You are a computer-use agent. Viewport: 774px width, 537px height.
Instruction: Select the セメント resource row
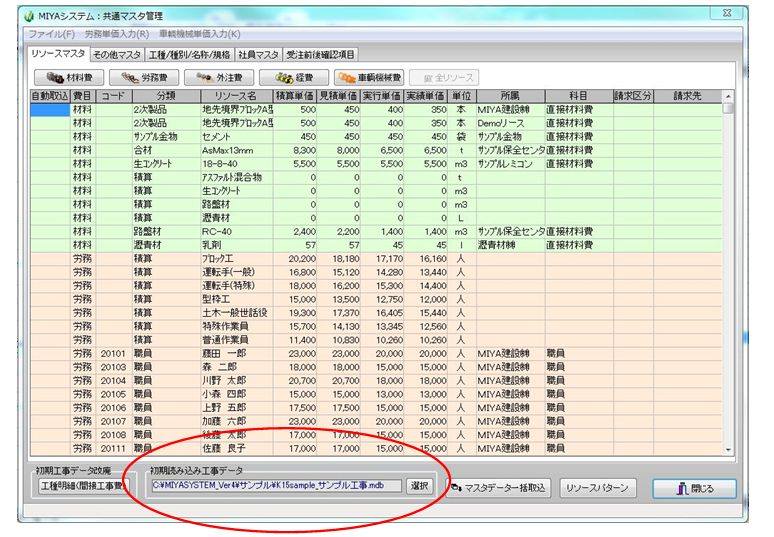coord(376,137)
